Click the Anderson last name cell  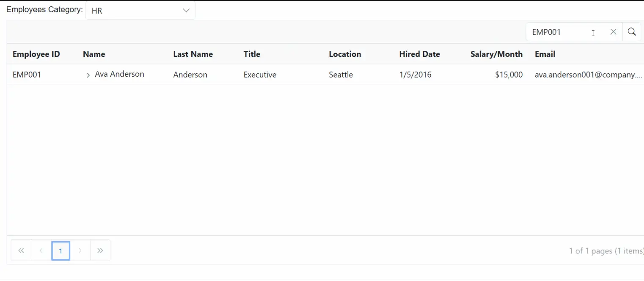coord(190,75)
